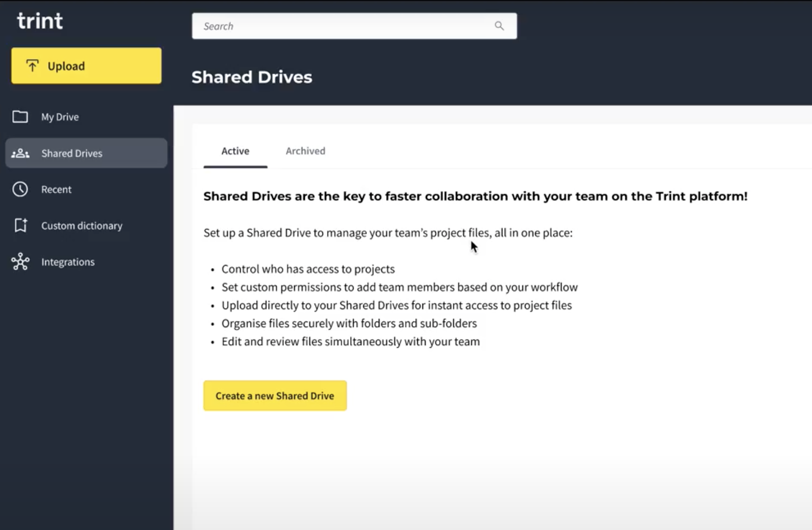
Task: Focus the Search input field
Action: 354,26
